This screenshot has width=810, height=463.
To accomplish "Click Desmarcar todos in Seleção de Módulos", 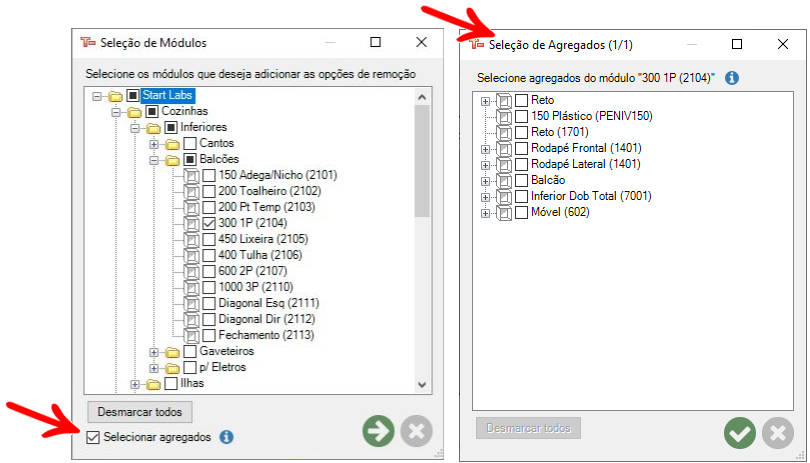I will point(139,412).
